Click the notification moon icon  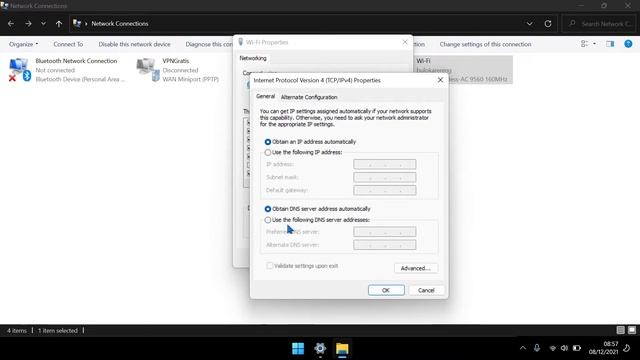[627, 348]
